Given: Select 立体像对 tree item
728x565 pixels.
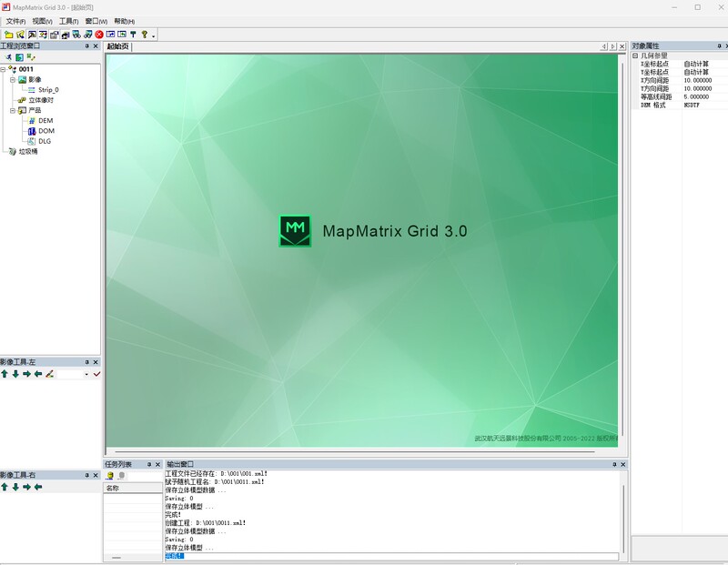Looking at the screenshot, I should 41,100.
